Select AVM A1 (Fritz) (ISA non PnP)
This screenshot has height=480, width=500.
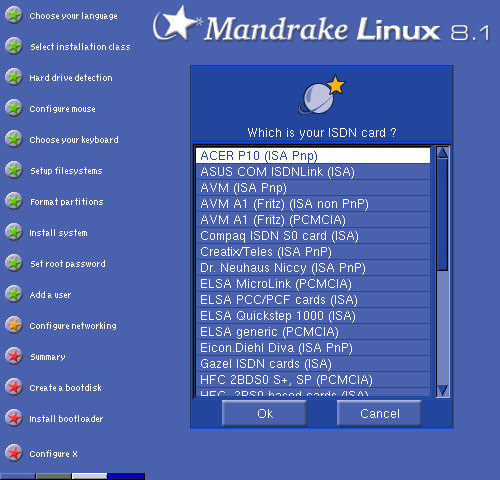pos(313,204)
